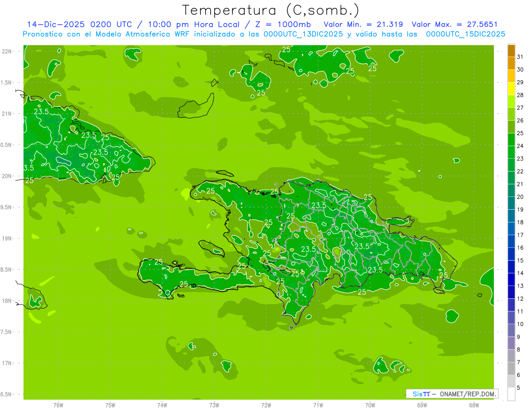The height and width of the screenshot is (411, 532).
Task: Click the '74W' longitude axis label
Action: tap(162, 405)
